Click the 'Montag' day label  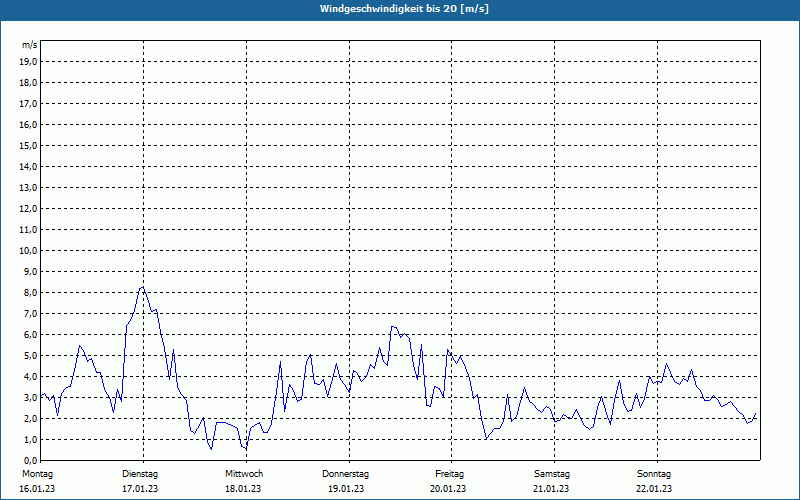tap(37, 474)
